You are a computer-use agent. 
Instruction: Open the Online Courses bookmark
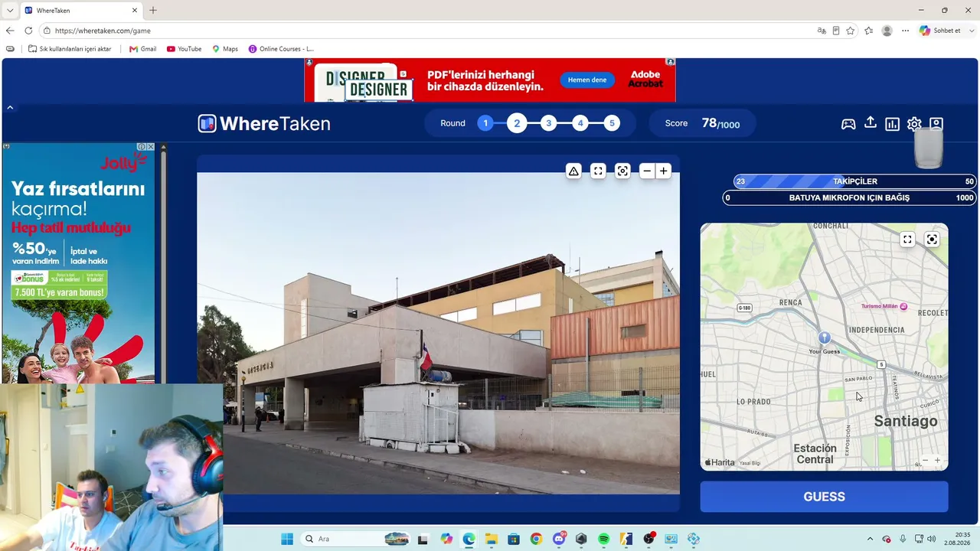(281, 49)
